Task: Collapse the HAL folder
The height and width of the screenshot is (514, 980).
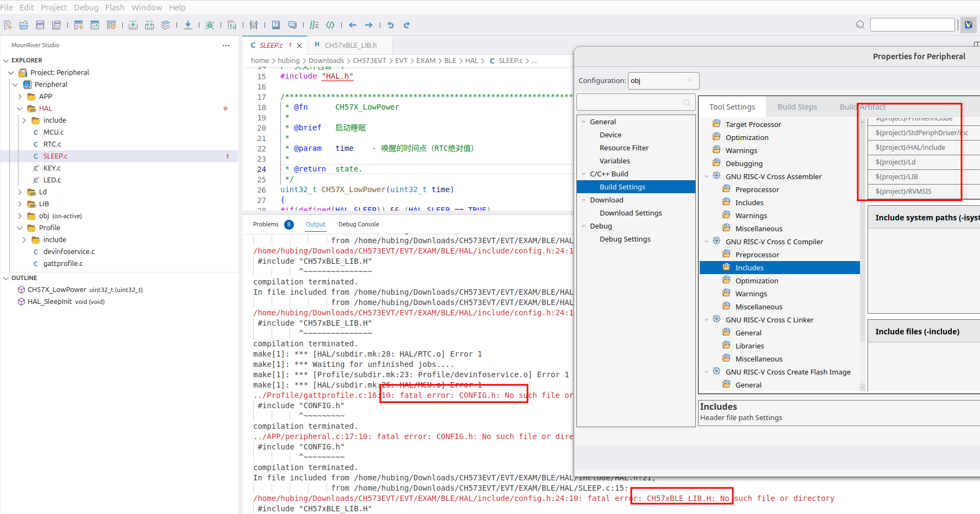Action: 20,109
